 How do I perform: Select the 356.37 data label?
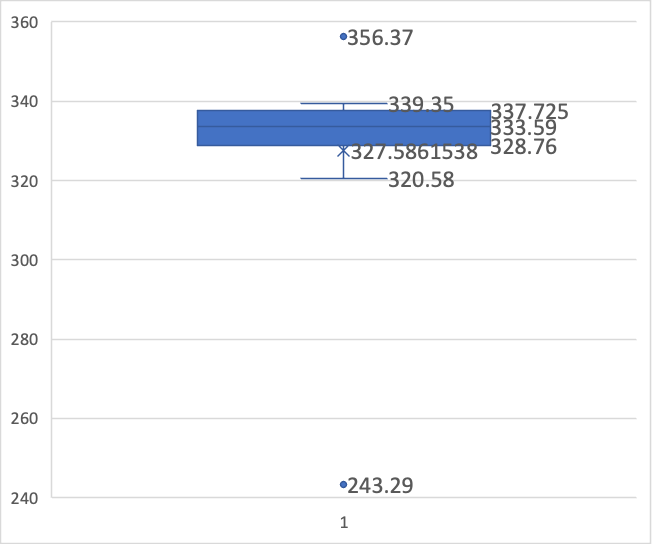(380, 38)
